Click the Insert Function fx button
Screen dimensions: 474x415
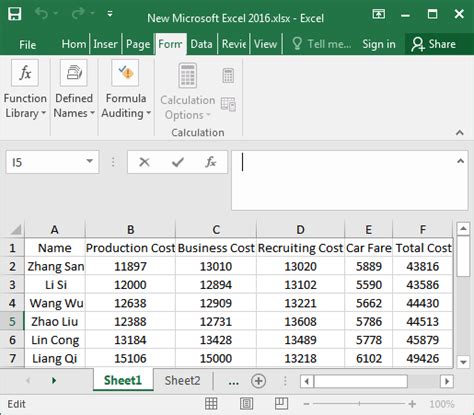(210, 162)
